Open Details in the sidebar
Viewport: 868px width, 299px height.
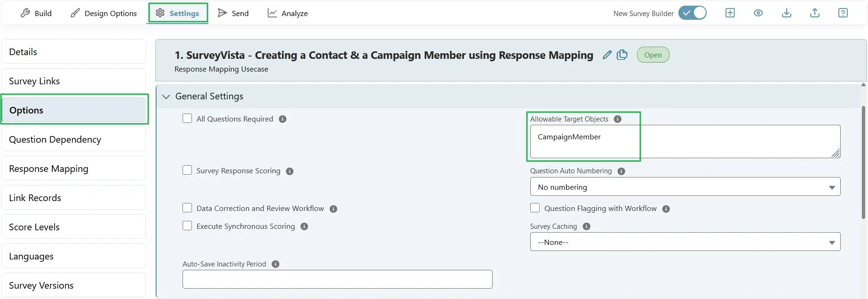(74, 52)
